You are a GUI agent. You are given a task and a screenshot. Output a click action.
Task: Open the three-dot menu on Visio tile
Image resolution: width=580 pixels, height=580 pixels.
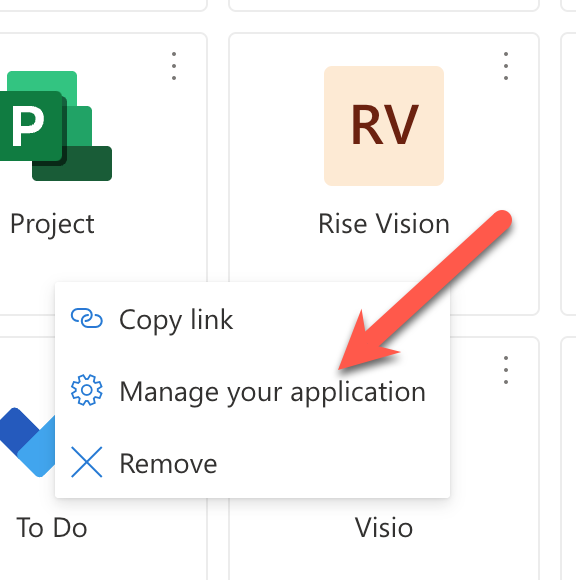[x=506, y=370]
